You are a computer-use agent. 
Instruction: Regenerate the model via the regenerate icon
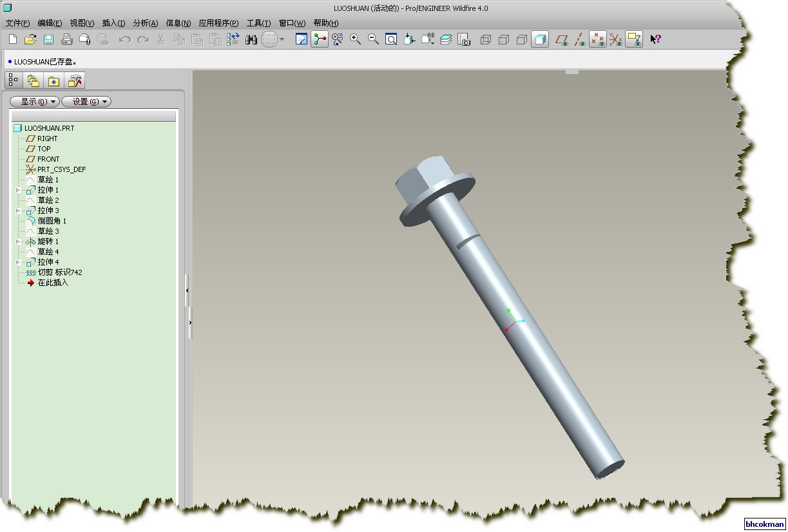233,39
